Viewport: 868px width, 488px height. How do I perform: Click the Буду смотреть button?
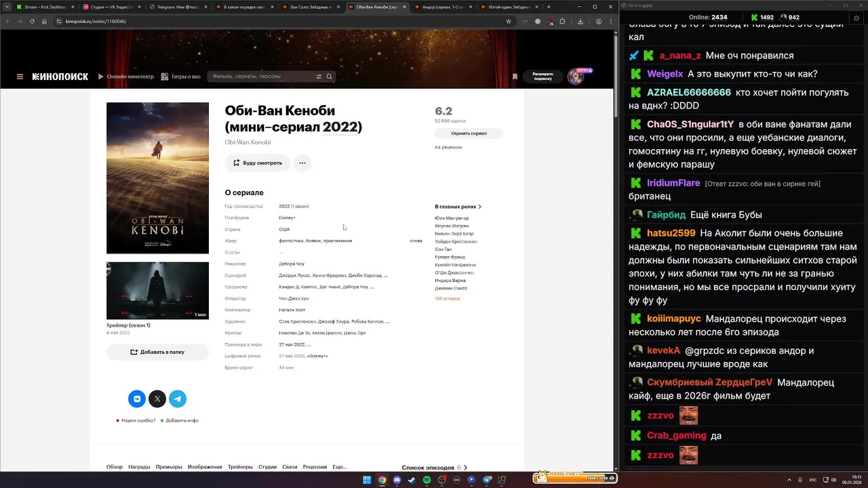click(x=258, y=163)
